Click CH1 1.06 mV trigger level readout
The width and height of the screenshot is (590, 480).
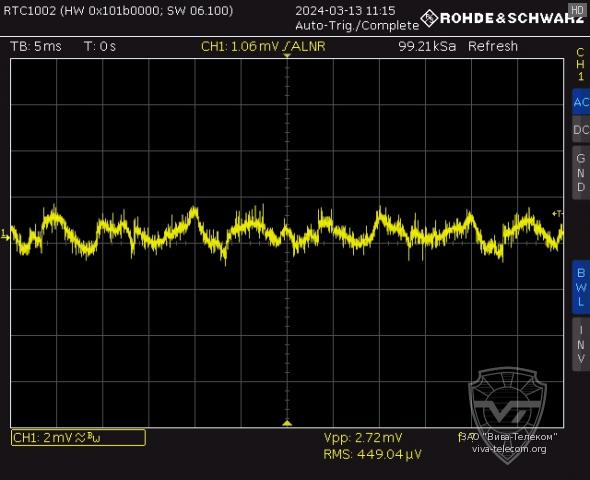click(x=263, y=46)
